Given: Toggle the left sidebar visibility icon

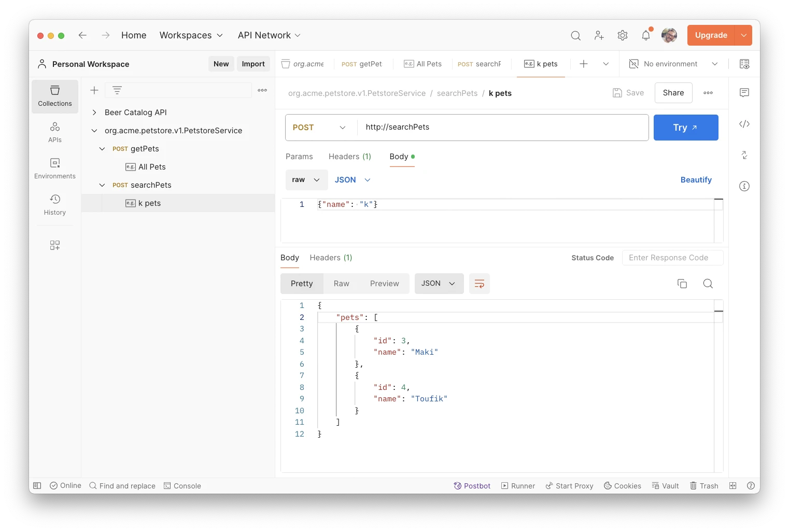Looking at the screenshot, I should point(37,486).
